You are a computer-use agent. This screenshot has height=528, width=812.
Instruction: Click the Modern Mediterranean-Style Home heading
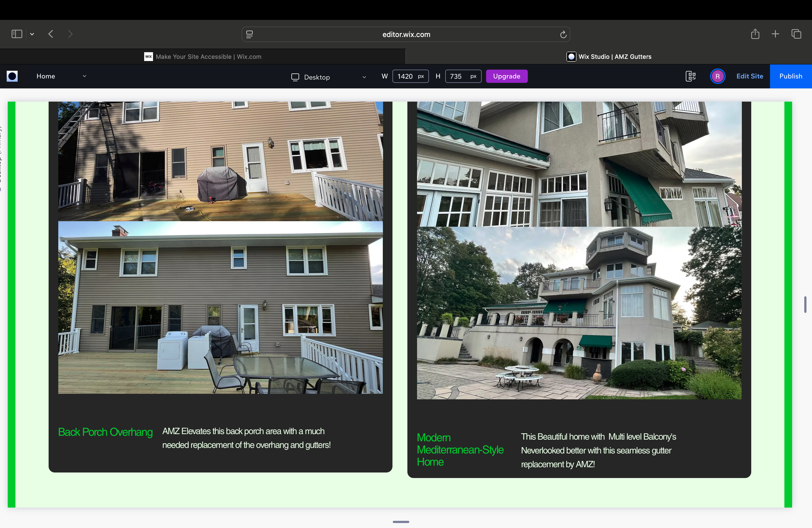click(x=460, y=450)
